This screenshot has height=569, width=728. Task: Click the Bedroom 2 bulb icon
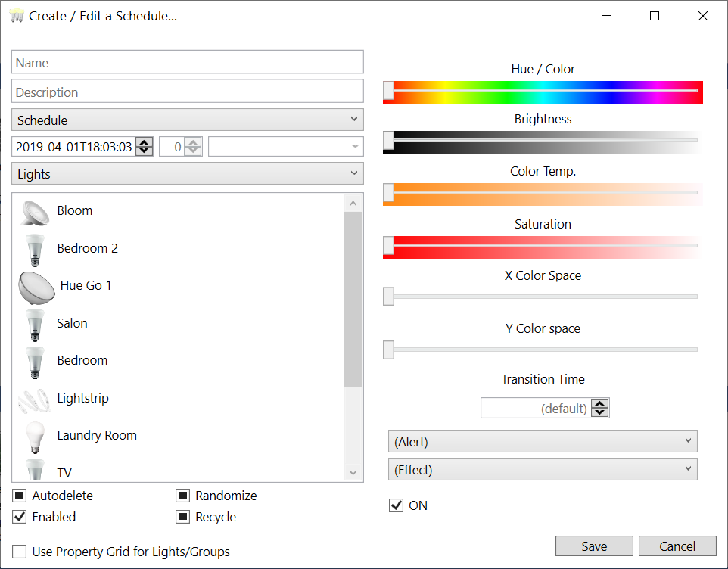point(35,250)
